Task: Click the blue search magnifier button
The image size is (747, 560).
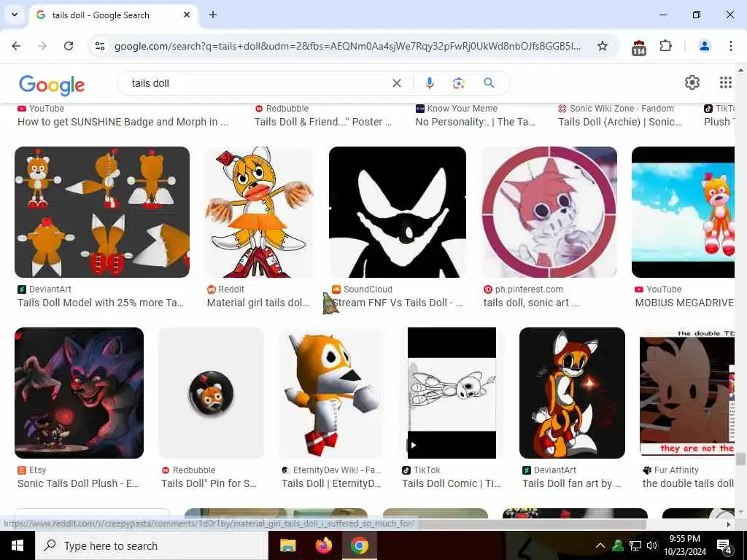Action: click(489, 83)
